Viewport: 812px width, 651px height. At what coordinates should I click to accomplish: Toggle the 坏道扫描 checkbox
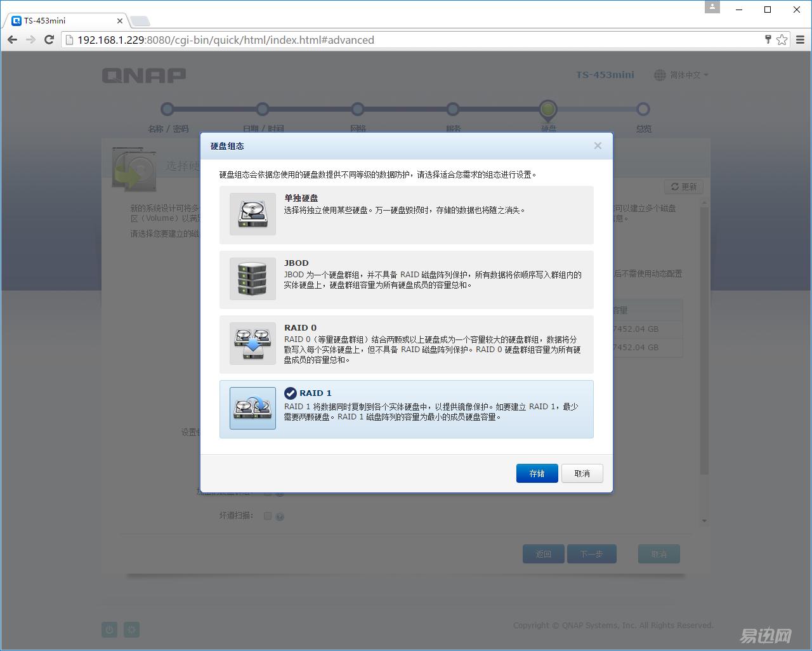click(268, 516)
